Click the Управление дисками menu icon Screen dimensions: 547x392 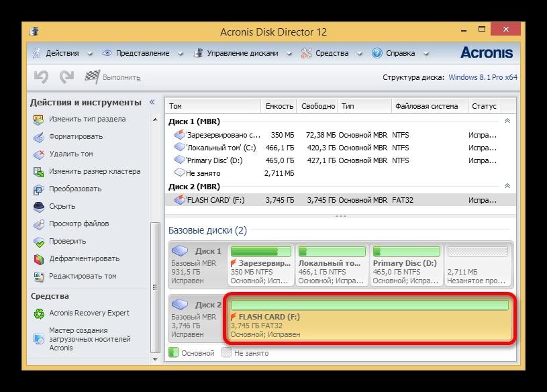point(198,53)
